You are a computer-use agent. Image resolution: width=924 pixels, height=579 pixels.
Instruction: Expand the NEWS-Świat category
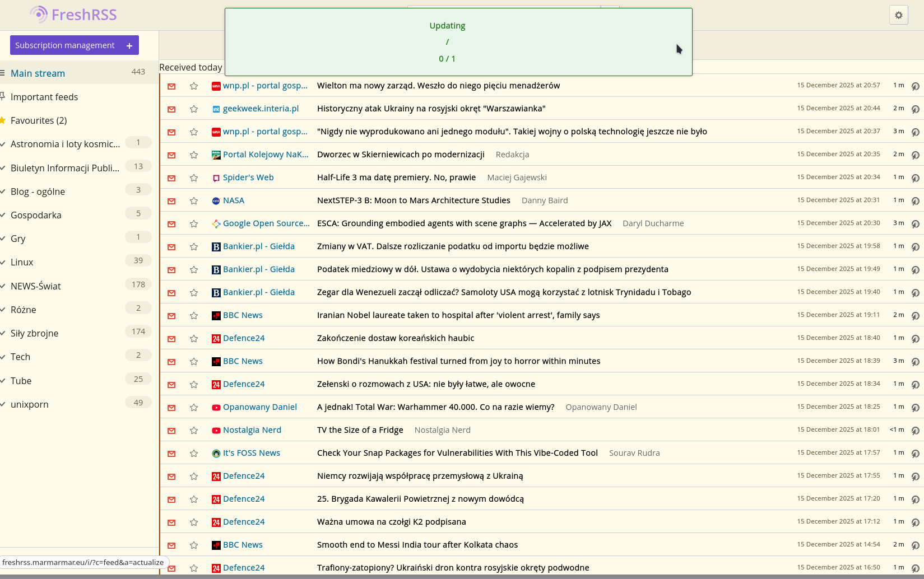click(x=3, y=286)
